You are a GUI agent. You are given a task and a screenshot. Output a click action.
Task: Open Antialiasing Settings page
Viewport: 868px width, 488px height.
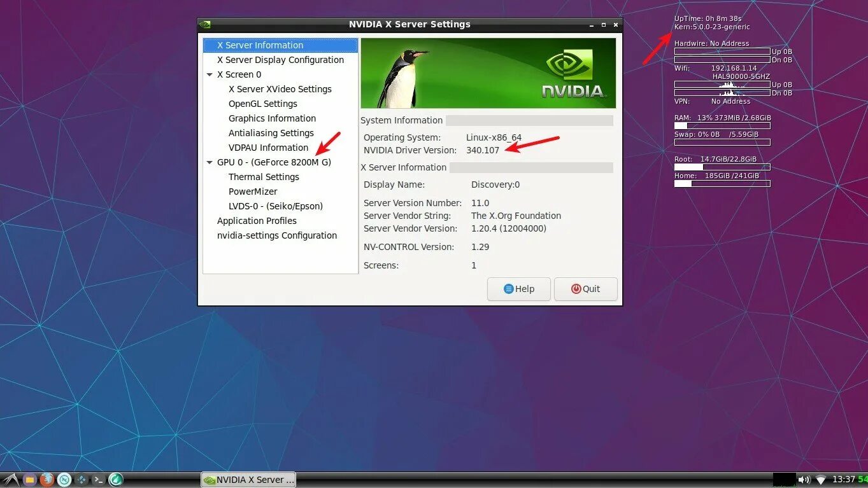tap(271, 133)
